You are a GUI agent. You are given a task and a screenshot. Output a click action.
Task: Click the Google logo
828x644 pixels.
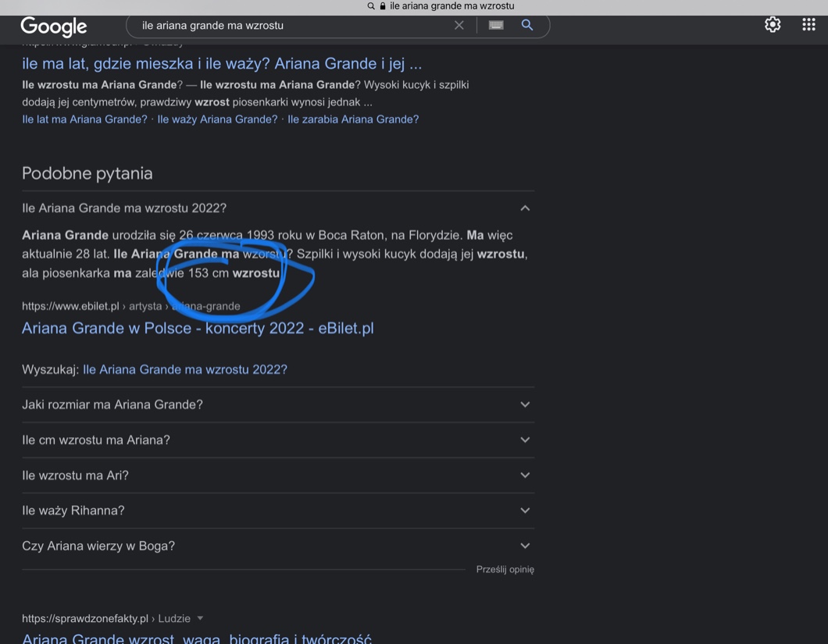click(53, 27)
